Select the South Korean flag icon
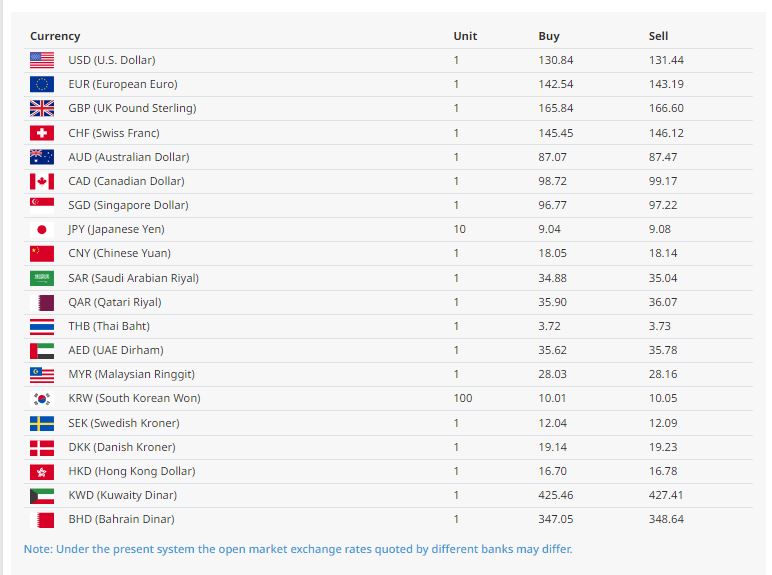This screenshot has height=575, width=772. [x=42, y=398]
